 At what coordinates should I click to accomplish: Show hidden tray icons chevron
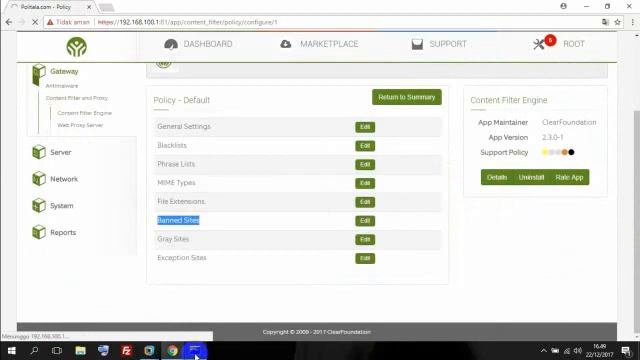544,351
